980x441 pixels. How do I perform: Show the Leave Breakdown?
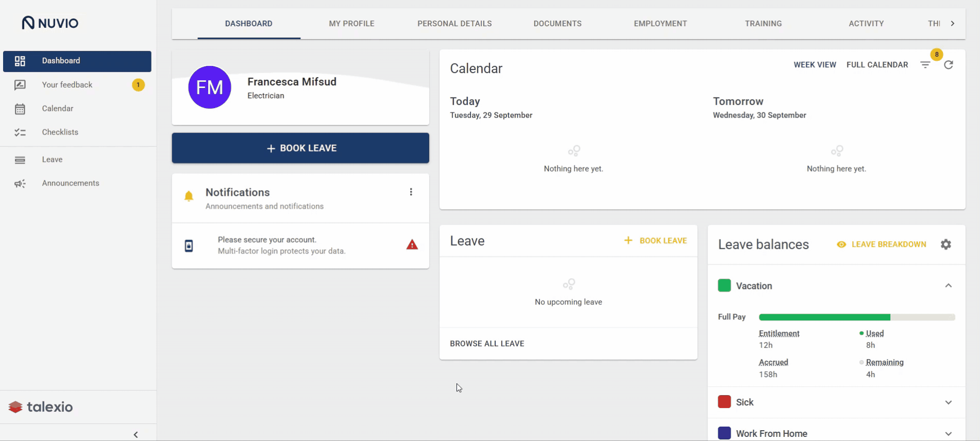882,244
